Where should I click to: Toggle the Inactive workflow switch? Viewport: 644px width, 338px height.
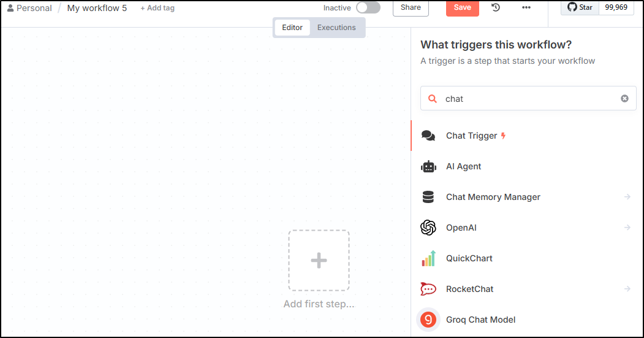pos(368,7)
